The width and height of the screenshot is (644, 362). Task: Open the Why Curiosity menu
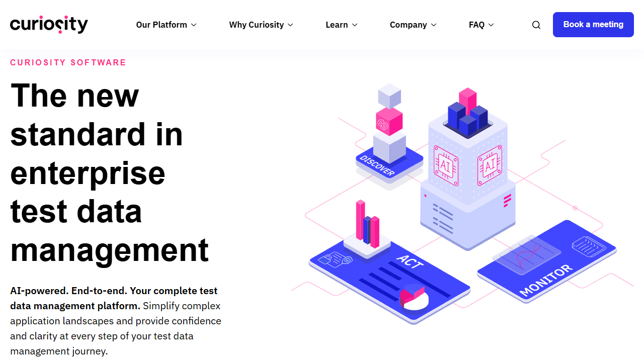261,25
